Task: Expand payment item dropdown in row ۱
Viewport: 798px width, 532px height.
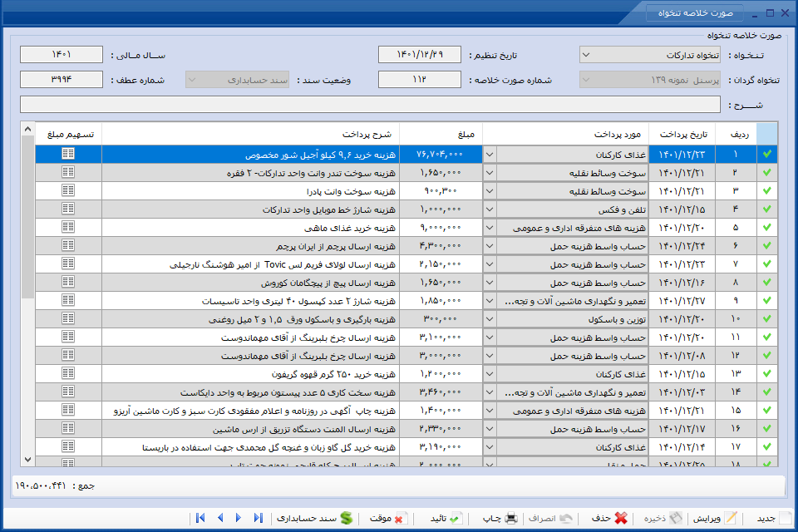Action: [x=490, y=155]
